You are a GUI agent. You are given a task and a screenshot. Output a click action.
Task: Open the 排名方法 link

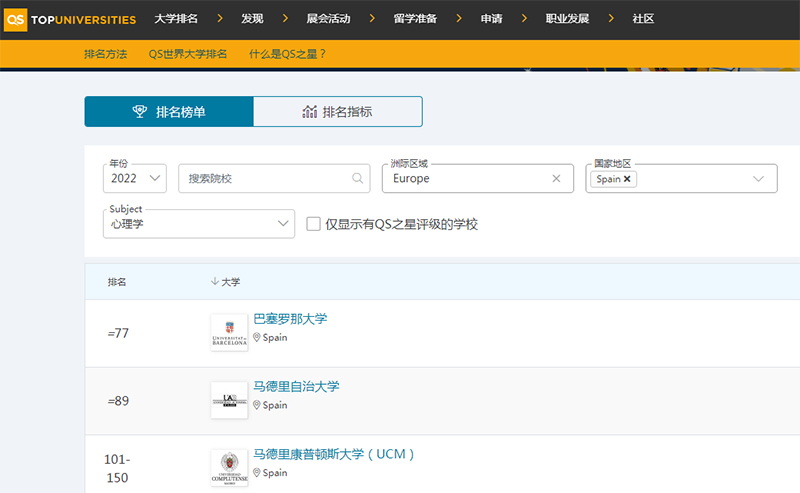click(x=106, y=54)
